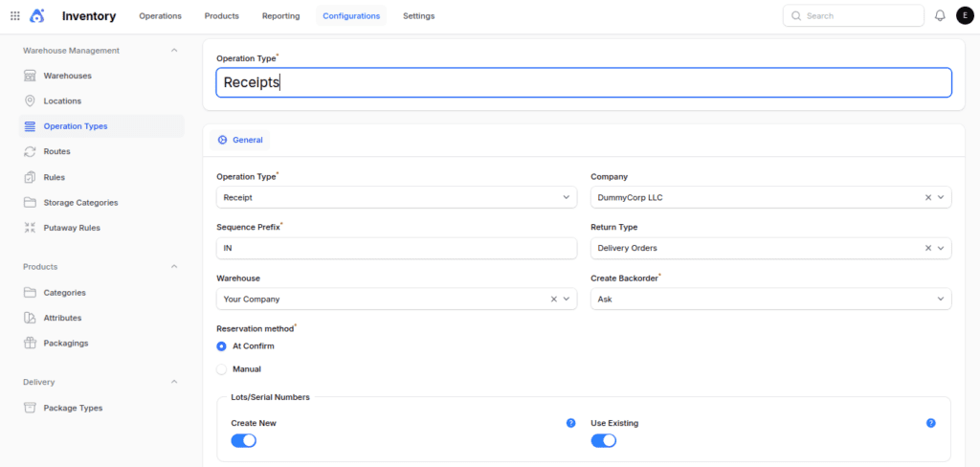Go to Locations page

[x=62, y=100]
